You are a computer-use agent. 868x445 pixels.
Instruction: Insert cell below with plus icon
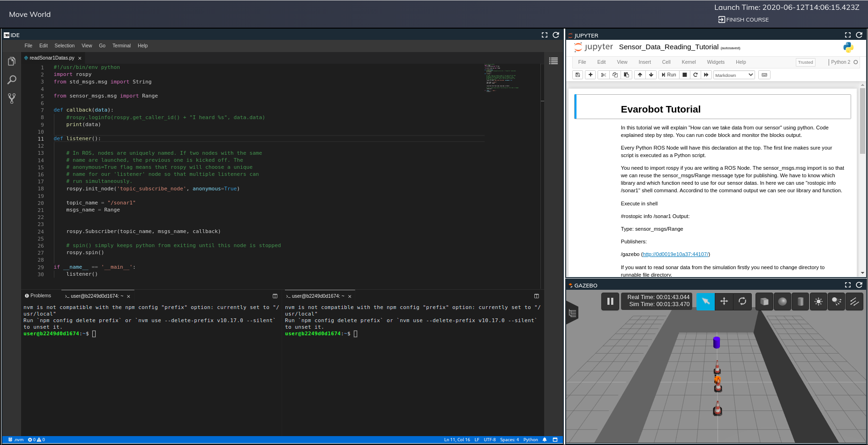tap(591, 75)
